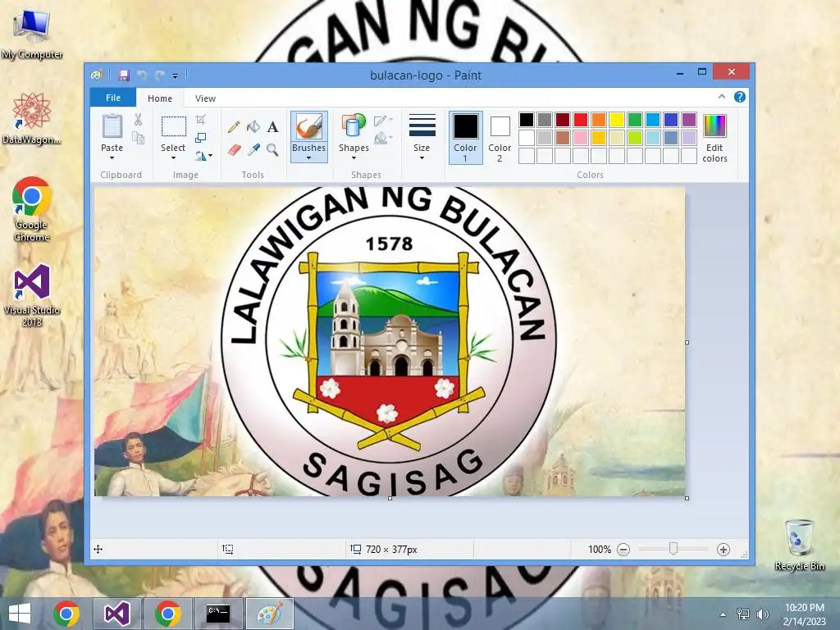
Task: Activate Color 1 foreground selector
Action: tap(466, 137)
